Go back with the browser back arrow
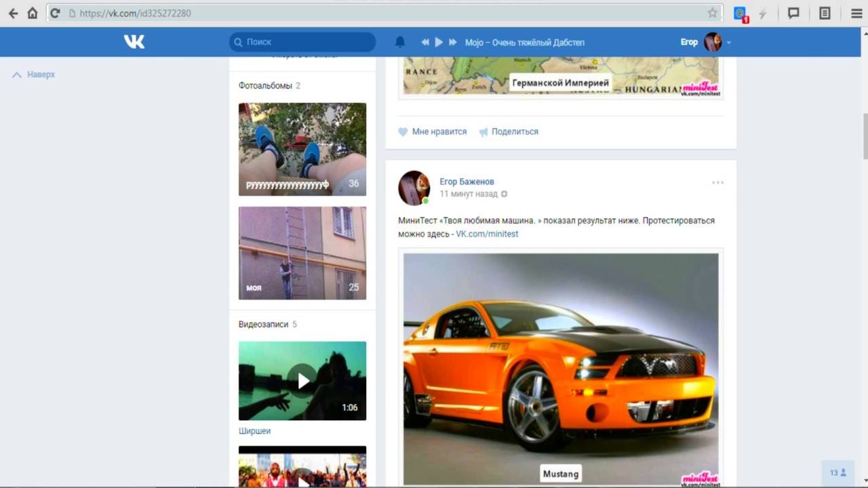The image size is (868, 488). (x=13, y=13)
